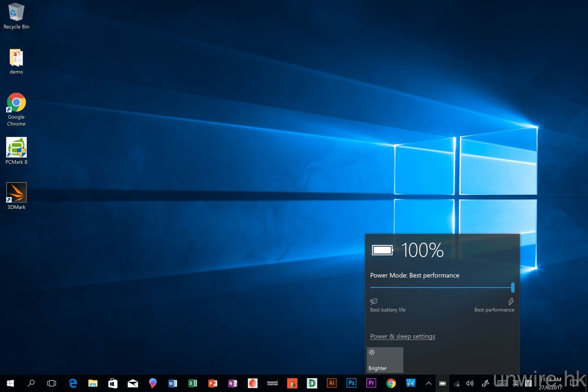Screen dimensions: 588x392
Task: Open Premiere Pro in the taskbar
Action: 371,383
